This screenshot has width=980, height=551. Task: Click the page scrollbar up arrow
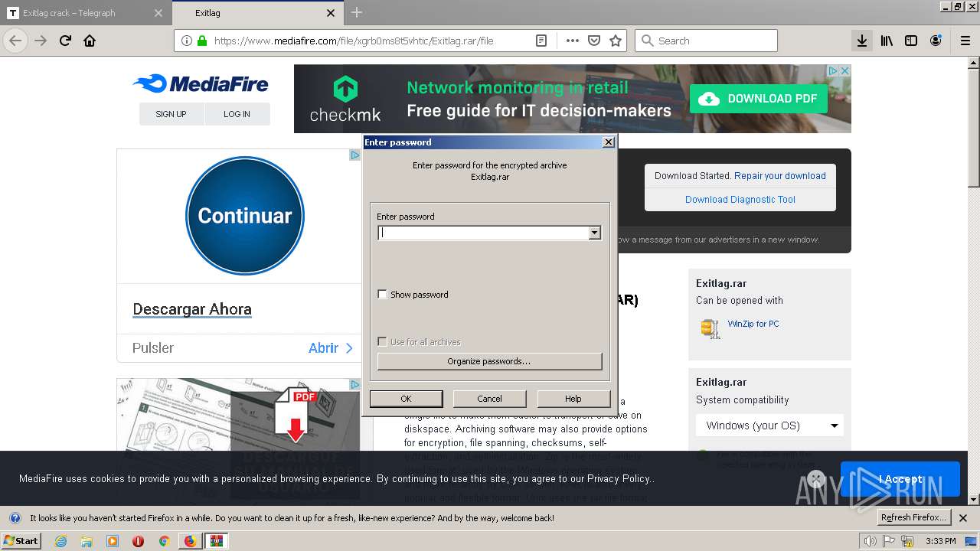pyautogui.click(x=974, y=61)
